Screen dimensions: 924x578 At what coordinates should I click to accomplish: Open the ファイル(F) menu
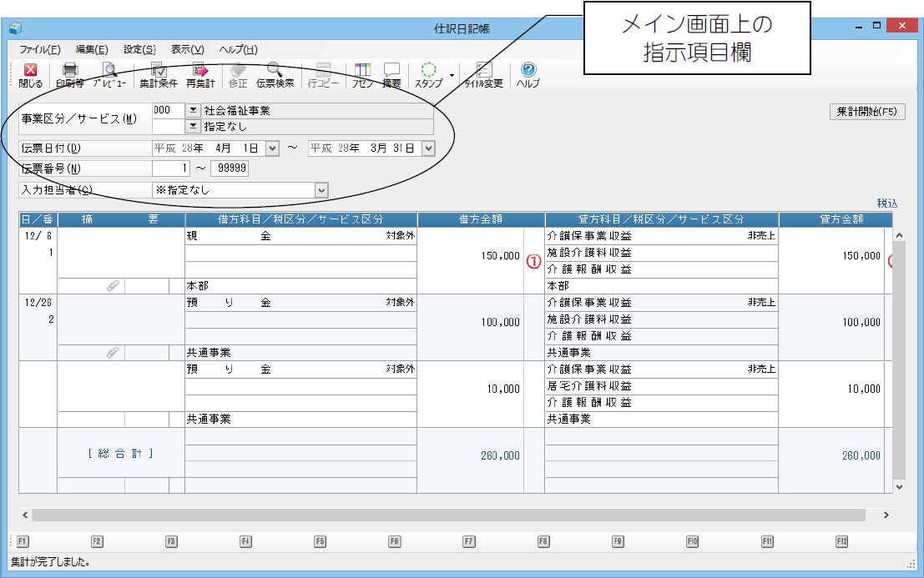coord(39,49)
